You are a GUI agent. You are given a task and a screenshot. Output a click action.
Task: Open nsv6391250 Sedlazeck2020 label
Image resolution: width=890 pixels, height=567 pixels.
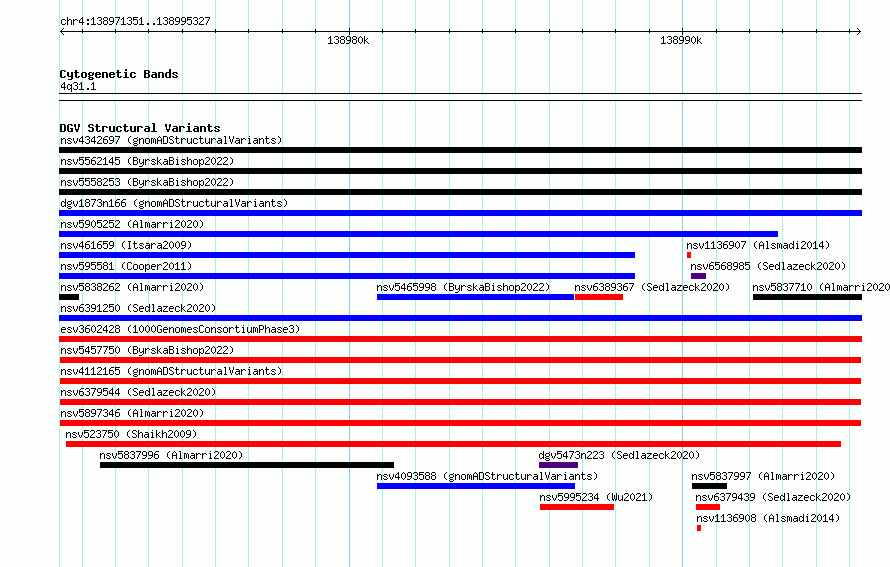click(x=138, y=308)
